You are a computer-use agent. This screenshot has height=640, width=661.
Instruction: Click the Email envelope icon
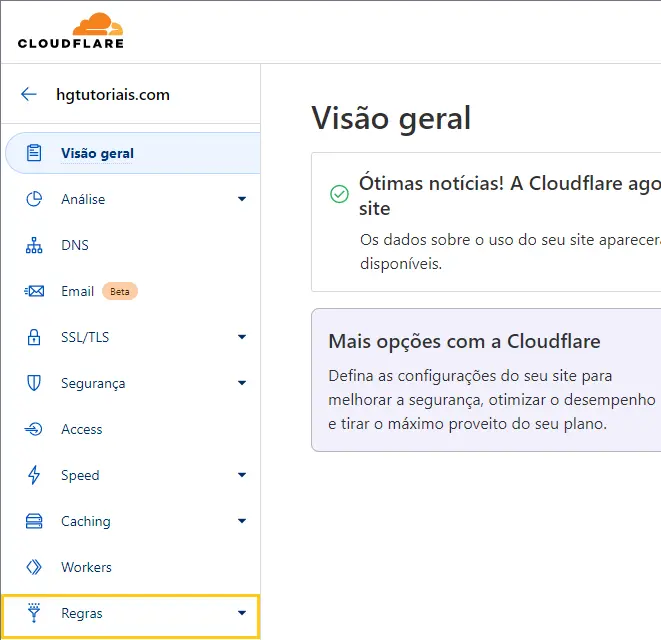34,291
